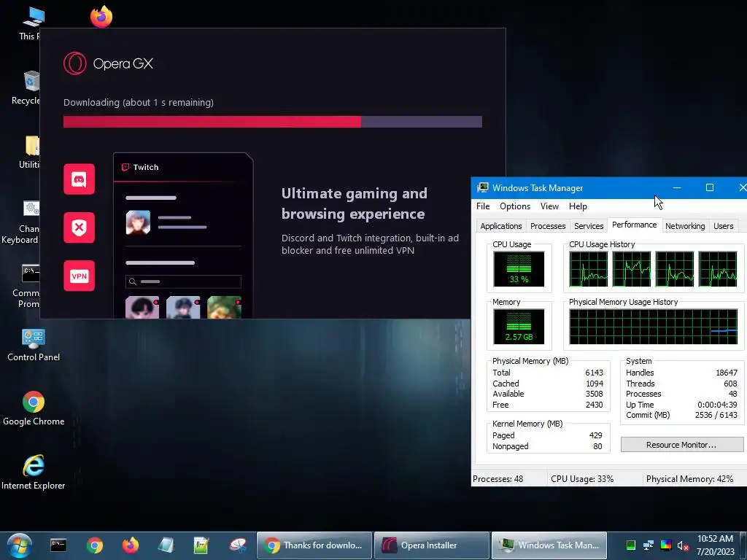747x560 pixels.
Task: Click the network tray icon
Action: coord(649,545)
